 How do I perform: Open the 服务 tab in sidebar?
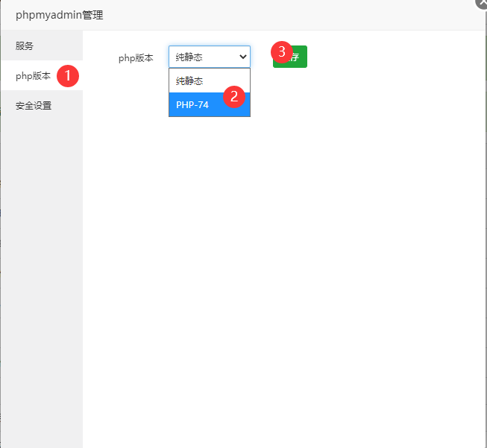point(42,45)
